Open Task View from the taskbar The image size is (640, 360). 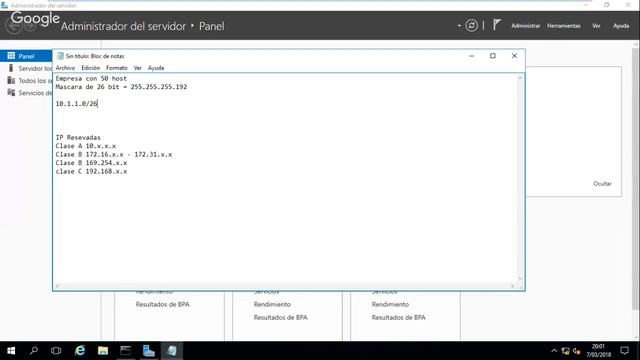(56, 351)
